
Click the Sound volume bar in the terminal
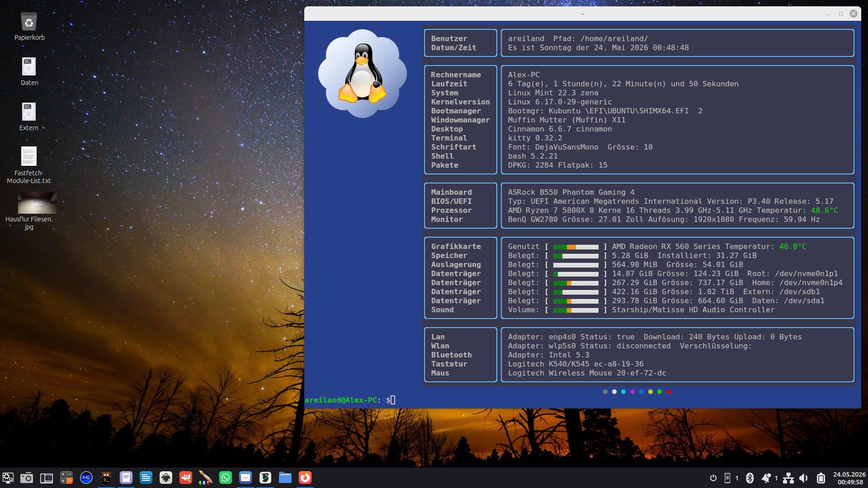[576, 310]
